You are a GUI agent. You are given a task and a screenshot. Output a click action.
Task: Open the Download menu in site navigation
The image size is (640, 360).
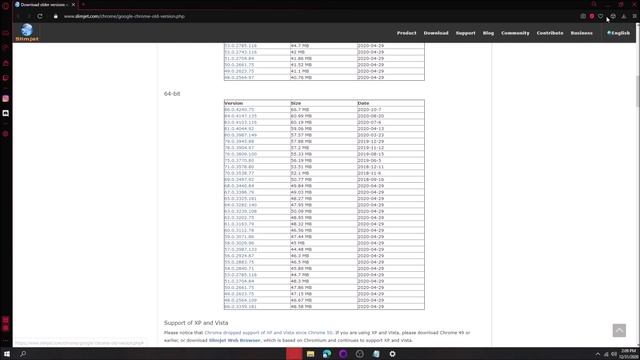click(x=436, y=33)
